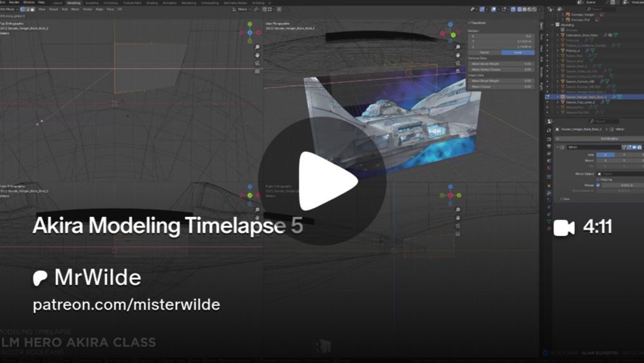Toggle perspective/ortho grid icon in Top Orthographic viewport
The image size is (644, 363).
pyautogui.click(x=257, y=71)
